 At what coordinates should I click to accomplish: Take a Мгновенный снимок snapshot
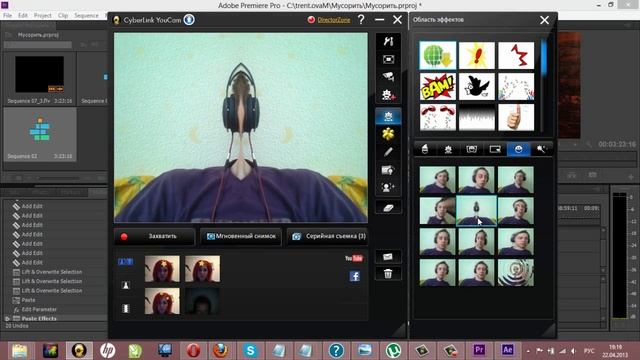(x=241, y=236)
